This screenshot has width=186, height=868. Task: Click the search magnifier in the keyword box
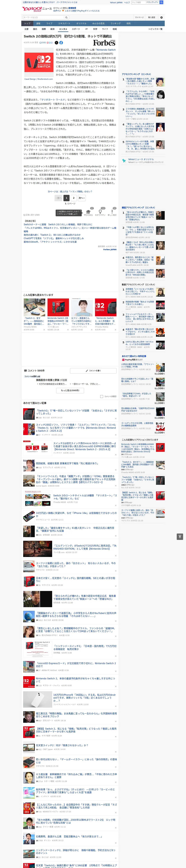click(x=66, y=17)
